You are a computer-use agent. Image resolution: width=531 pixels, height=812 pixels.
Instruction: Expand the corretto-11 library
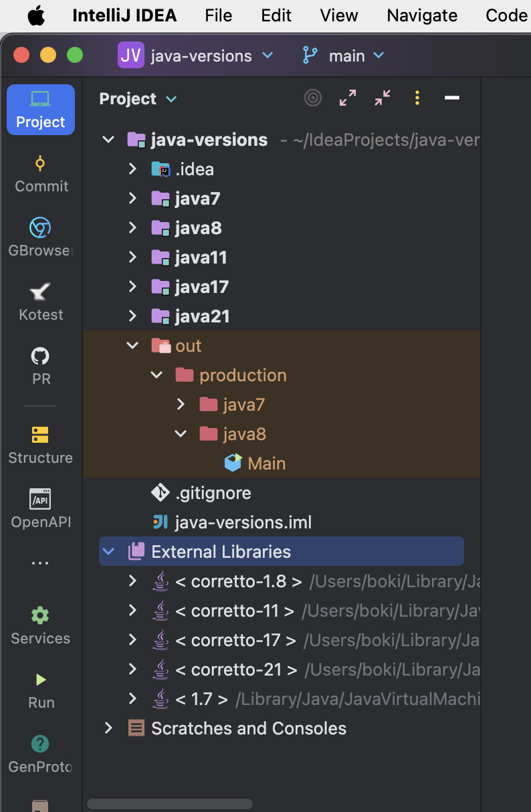click(x=132, y=611)
